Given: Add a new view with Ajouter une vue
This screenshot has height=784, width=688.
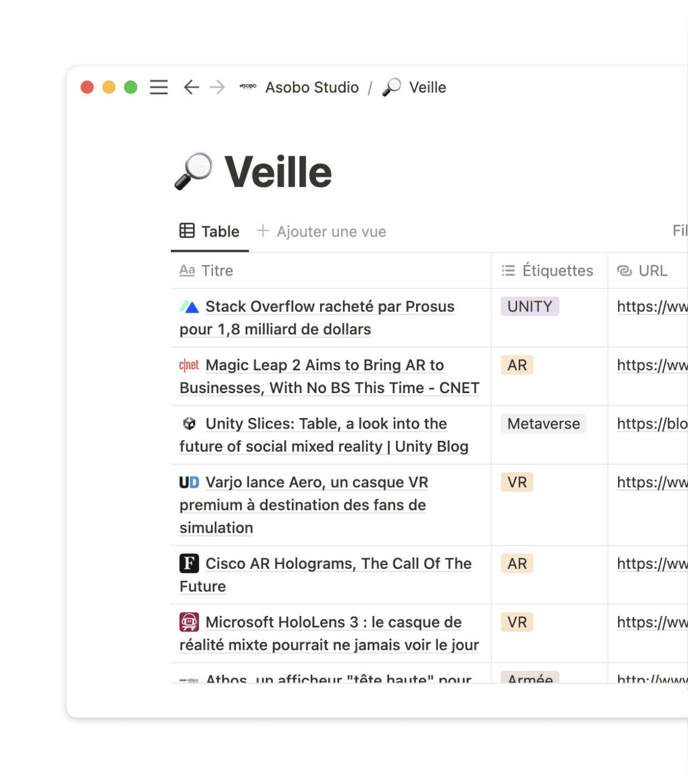Looking at the screenshot, I should coord(322,231).
